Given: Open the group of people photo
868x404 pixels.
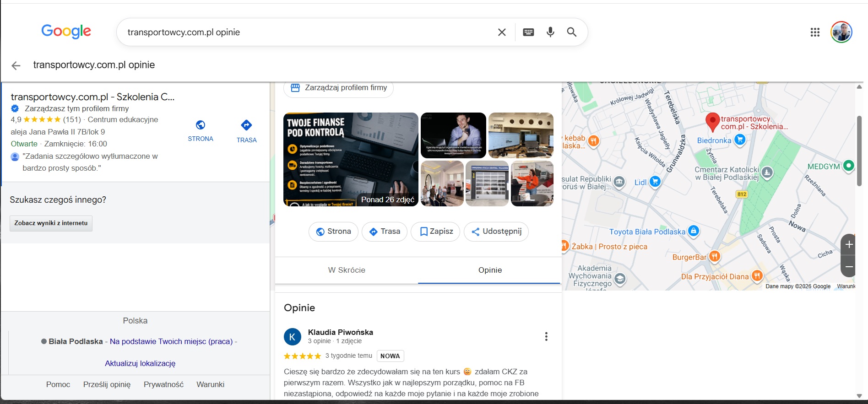Looking at the screenshot, I should pyautogui.click(x=442, y=183).
